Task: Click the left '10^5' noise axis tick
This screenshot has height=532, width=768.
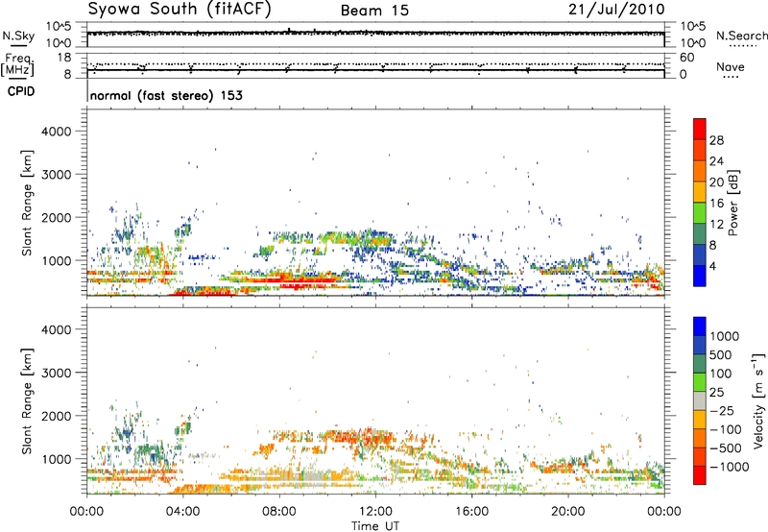Action: click(59, 26)
